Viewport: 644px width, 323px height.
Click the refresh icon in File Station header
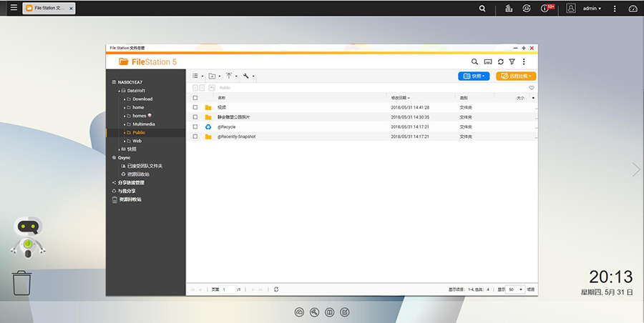pyautogui.click(x=500, y=62)
